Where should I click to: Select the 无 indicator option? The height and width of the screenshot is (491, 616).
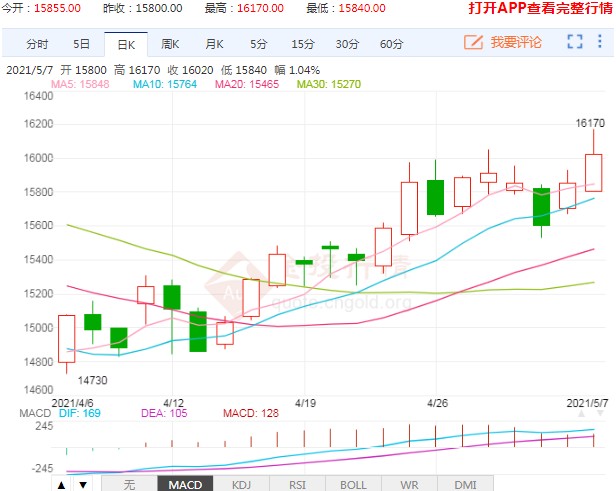pos(129,484)
